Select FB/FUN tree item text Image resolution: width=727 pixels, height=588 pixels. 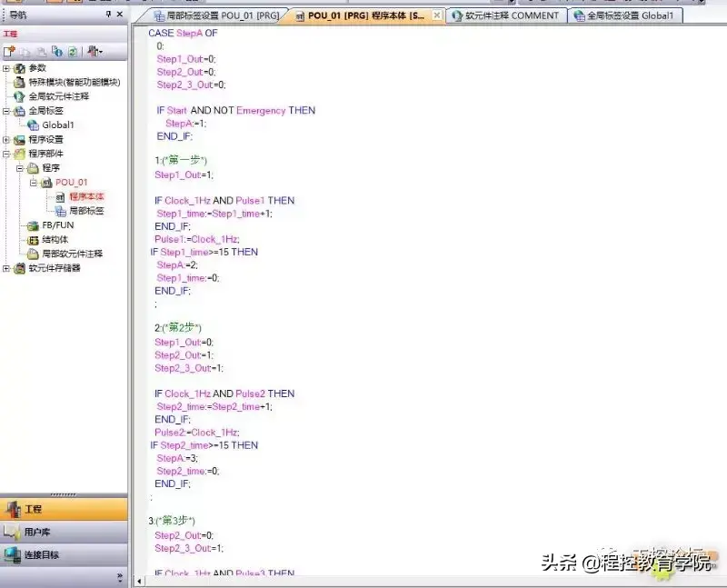(58, 225)
